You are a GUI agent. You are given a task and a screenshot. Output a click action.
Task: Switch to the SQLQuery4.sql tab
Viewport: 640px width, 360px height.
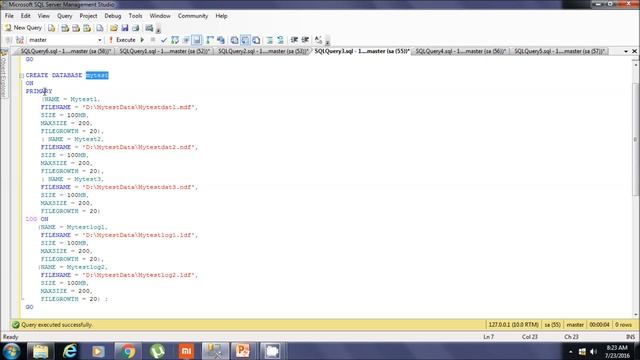point(460,51)
